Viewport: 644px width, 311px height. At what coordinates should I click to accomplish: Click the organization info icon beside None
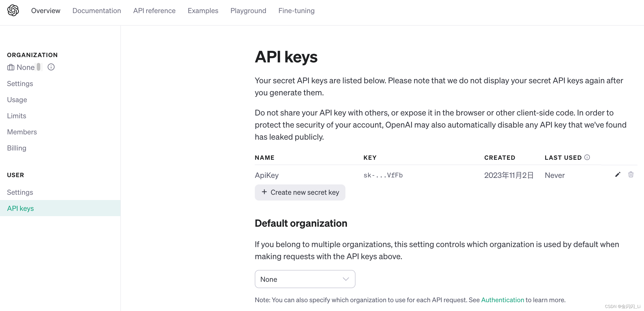pos(51,67)
